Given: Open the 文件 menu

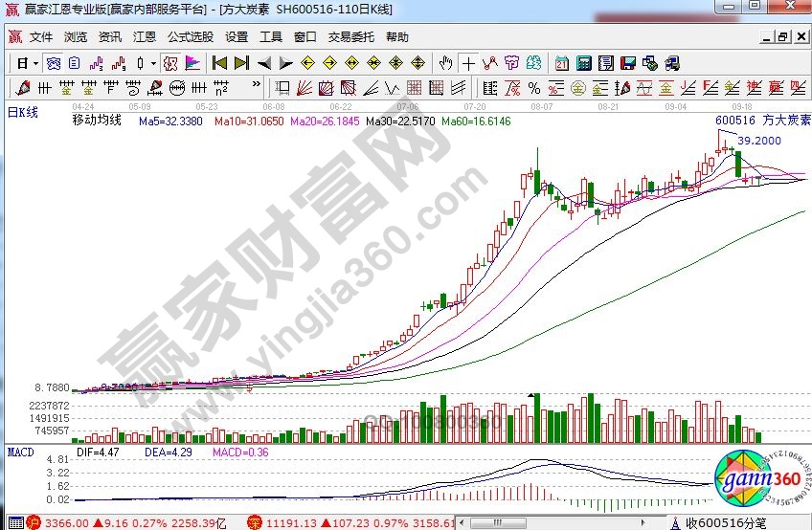Looking at the screenshot, I should pos(40,37).
